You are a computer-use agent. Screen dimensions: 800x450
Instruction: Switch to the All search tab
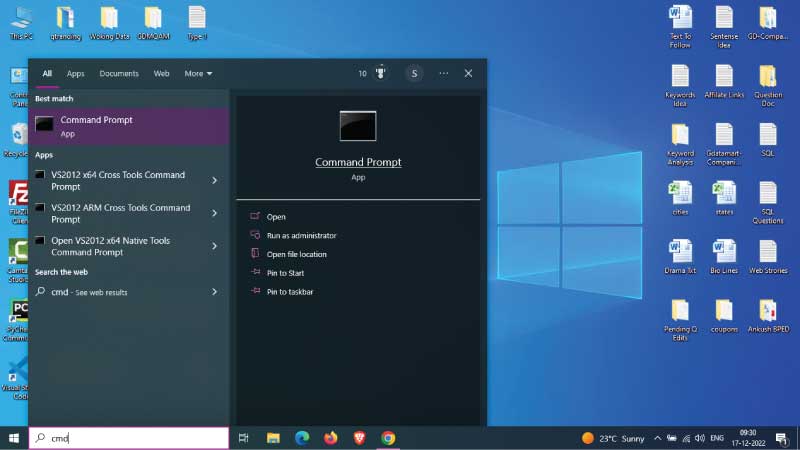pos(47,73)
